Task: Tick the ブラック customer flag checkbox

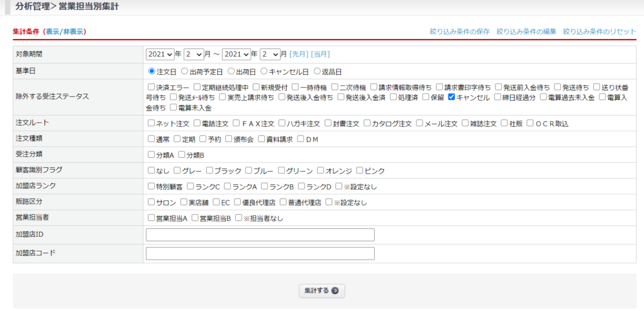Action: (209, 170)
